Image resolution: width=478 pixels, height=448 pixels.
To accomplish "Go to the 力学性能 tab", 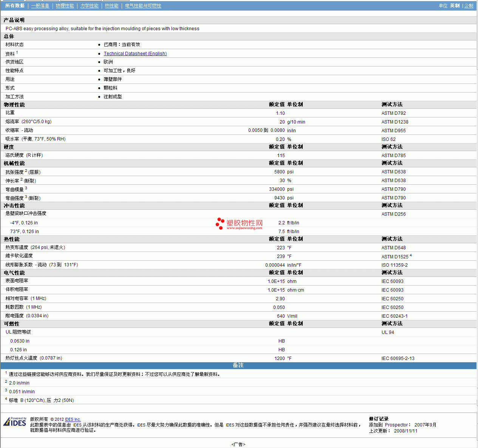I will (89, 6).
